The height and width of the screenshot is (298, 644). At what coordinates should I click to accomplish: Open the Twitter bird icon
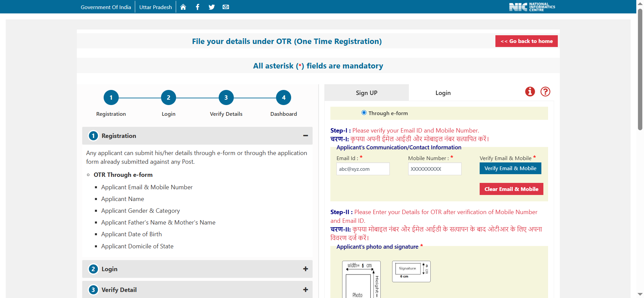(x=212, y=7)
